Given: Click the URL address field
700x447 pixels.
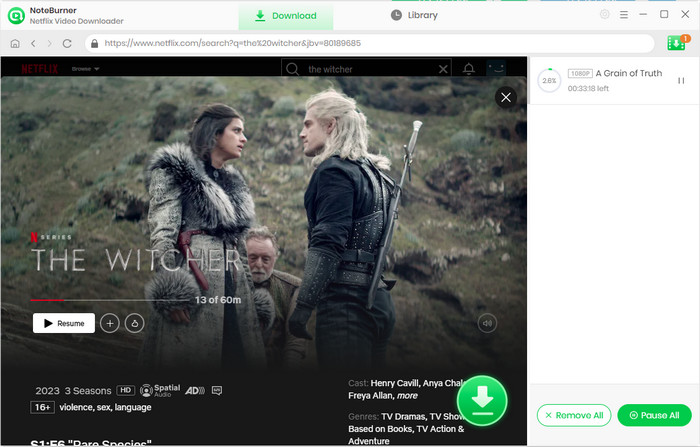Looking at the screenshot, I should tap(370, 43).
